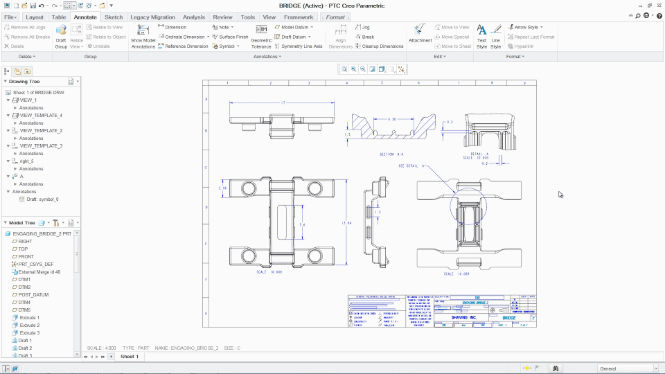The height and width of the screenshot is (374, 665).
Task: Open the Model Datum dropdown
Action: click(x=312, y=27)
